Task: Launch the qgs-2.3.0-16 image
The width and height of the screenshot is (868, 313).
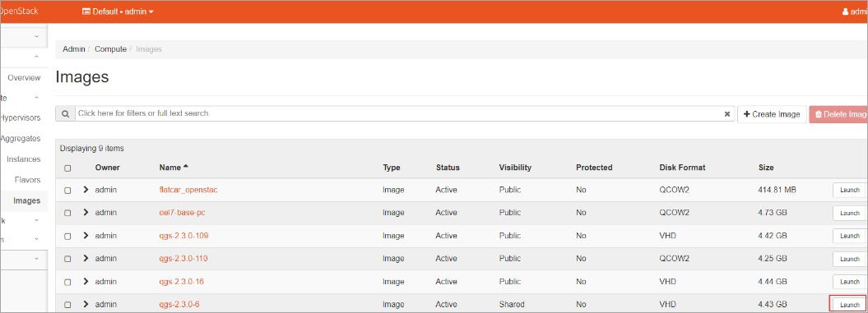Action: pos(849,282)
